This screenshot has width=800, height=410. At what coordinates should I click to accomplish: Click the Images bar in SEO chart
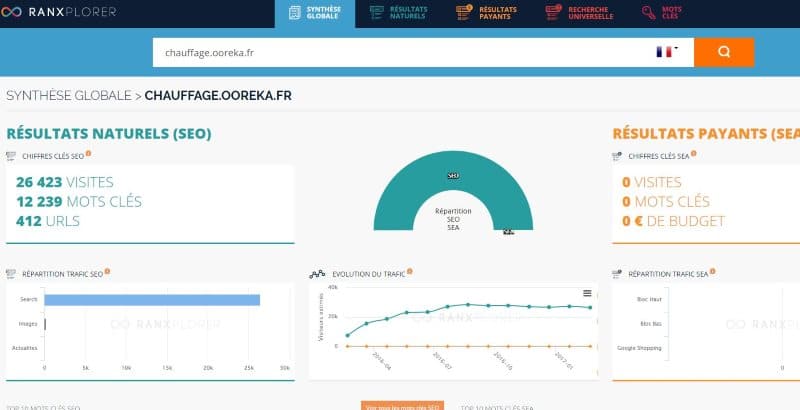45,324
